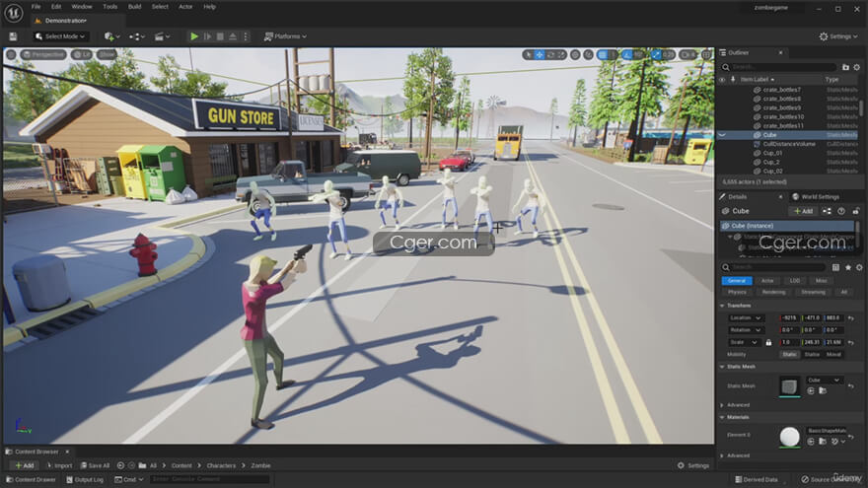Open the Actor menu
Image resolution: width=868 pixels, height=488 pixels.
[x=185, y=7]
